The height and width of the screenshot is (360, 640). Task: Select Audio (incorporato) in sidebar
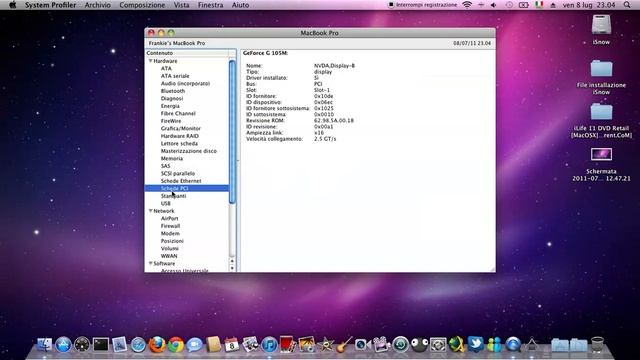(x=185, y=83)
